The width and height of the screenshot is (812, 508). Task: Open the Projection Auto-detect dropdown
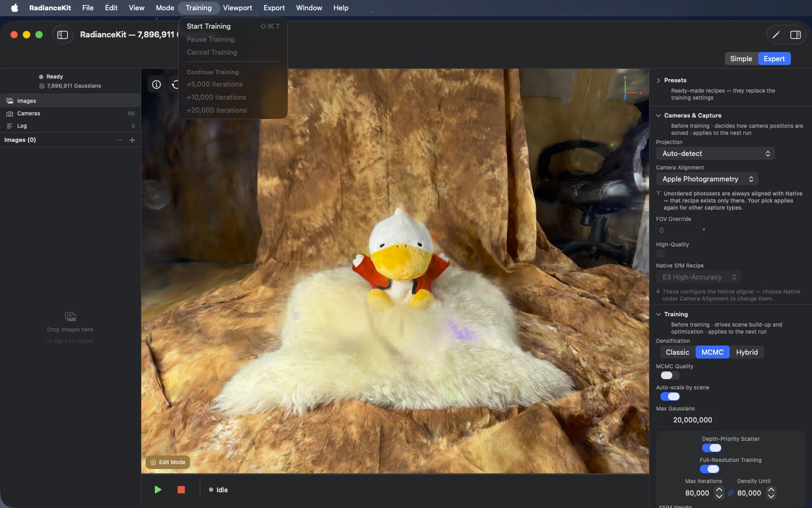(x=716, y=153)
